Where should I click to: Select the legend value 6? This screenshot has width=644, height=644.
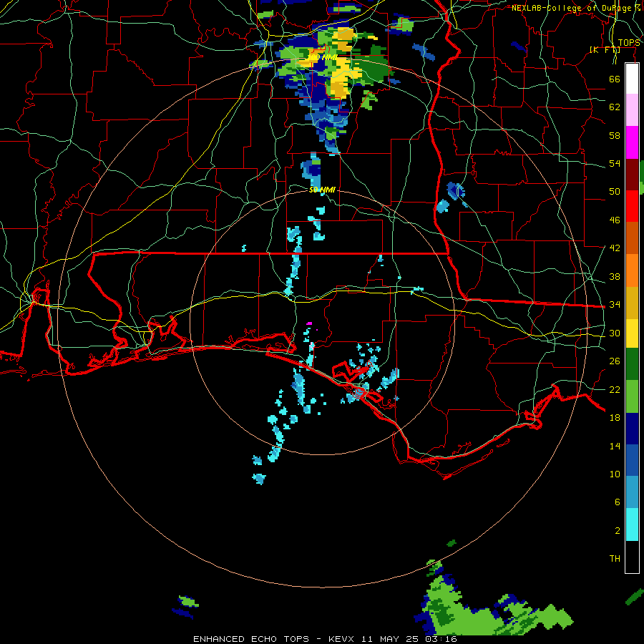point(617,502)
